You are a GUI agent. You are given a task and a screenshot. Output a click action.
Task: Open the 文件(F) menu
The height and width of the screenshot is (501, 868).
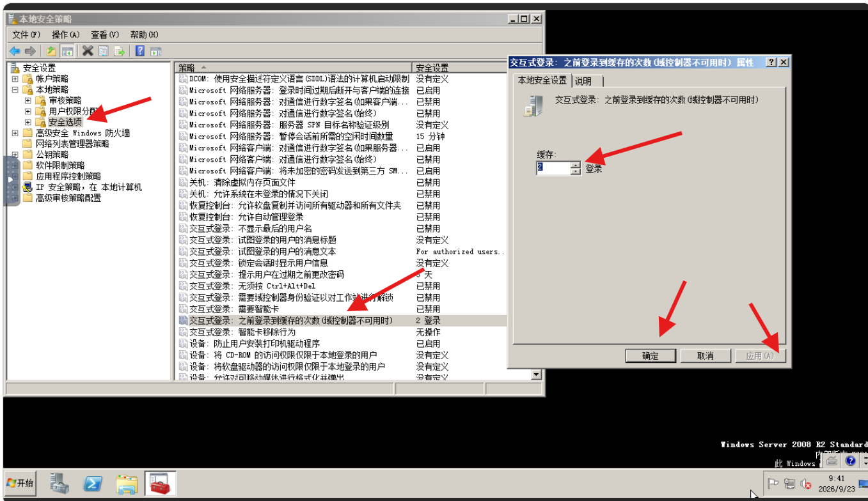pyautogui.click(x=26, y=35)
